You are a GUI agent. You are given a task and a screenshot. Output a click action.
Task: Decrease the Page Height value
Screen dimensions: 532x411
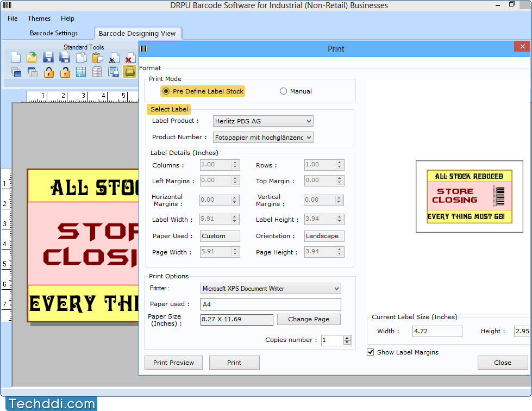tap(339, 254)
